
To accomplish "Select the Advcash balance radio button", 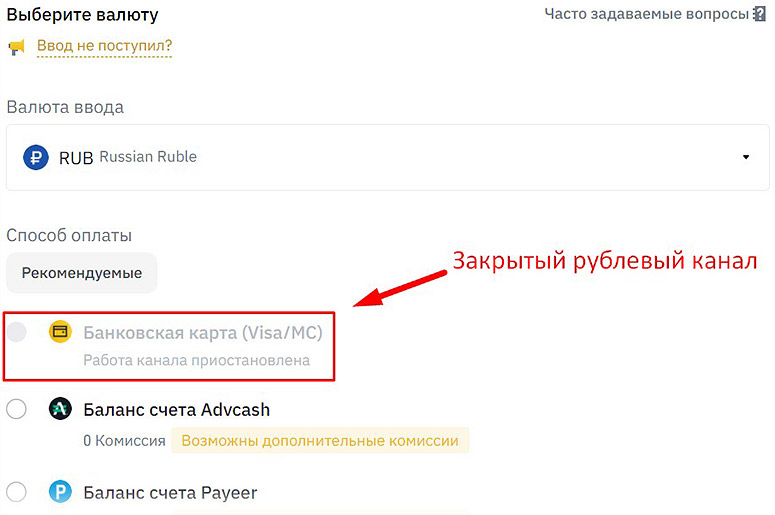I will click(x=17, y=409).
